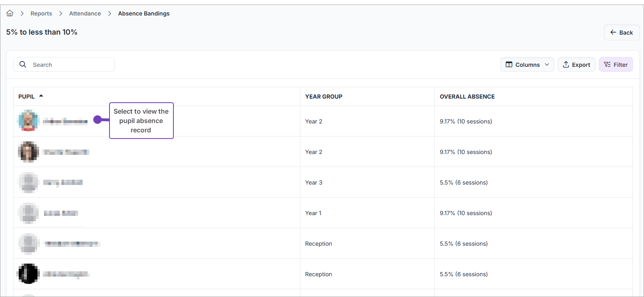Click the first pupil's avatar photo
The height and width of the screenshot is (297, 644).
[x=28, y=121]
